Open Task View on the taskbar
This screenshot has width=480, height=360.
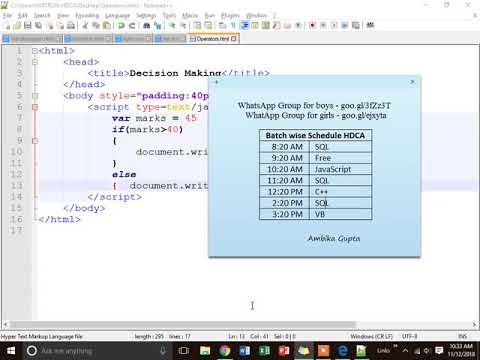click(x=183, y=351)
